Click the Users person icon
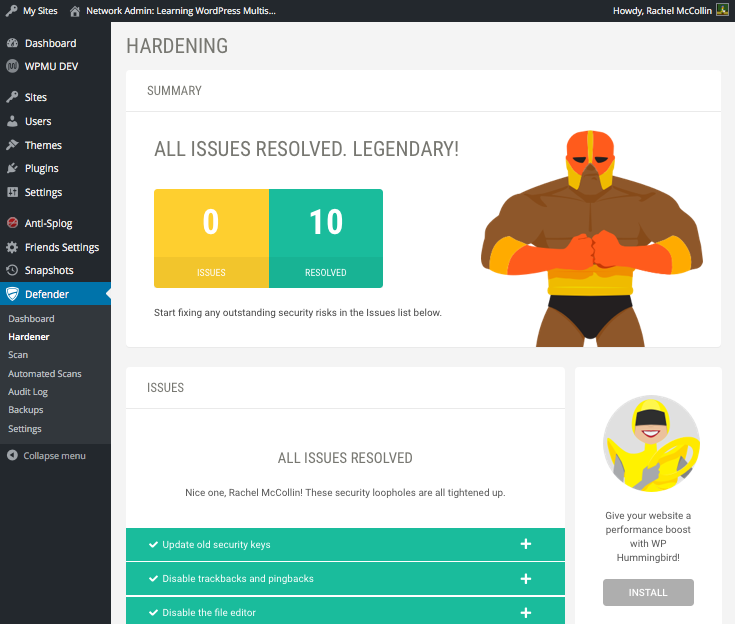The height and width of the screenshot is (624, 735). click(13, 121)
